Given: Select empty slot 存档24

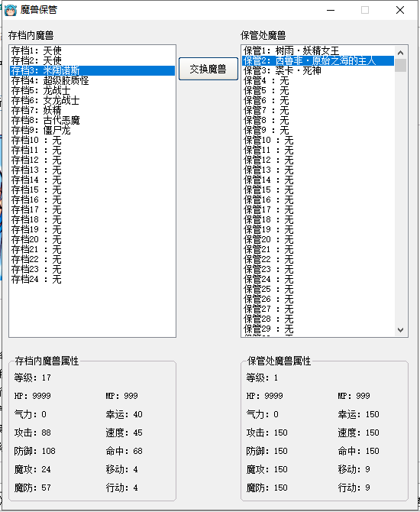Looking at the screenshot, I should coord(92,280).
